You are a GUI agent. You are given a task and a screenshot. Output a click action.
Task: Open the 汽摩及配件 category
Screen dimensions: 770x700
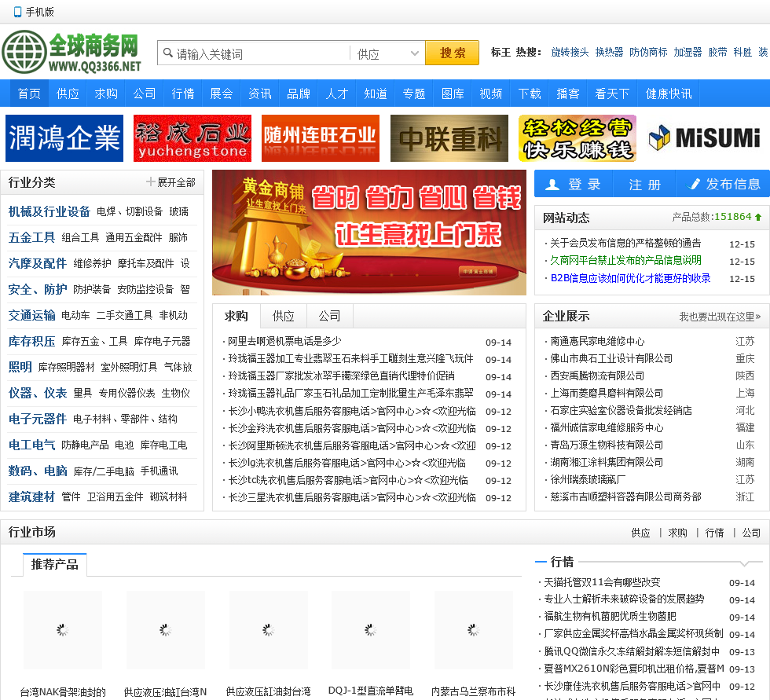coord(38,264)
